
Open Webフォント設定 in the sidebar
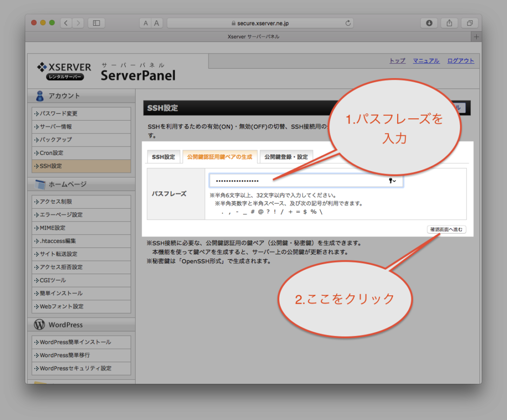coord(82,306)
